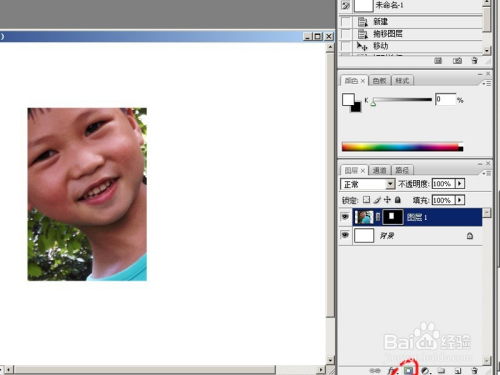Click History panel scroll down arrow
The width and height of the screenshot is (500, 375).
click(487, 50)
